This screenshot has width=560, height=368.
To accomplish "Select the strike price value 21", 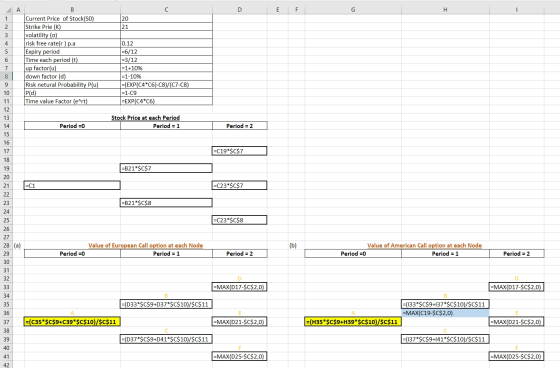I will coord(166,27).
